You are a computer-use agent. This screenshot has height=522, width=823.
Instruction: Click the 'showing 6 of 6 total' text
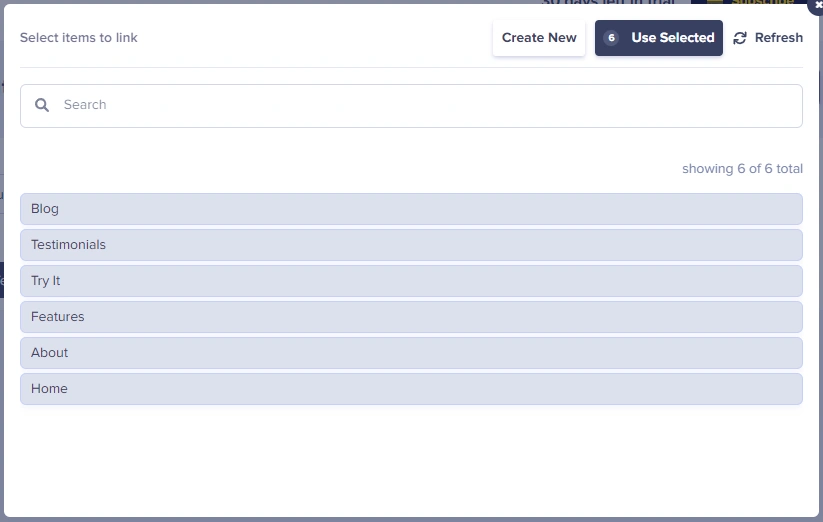tap(742, 169)
